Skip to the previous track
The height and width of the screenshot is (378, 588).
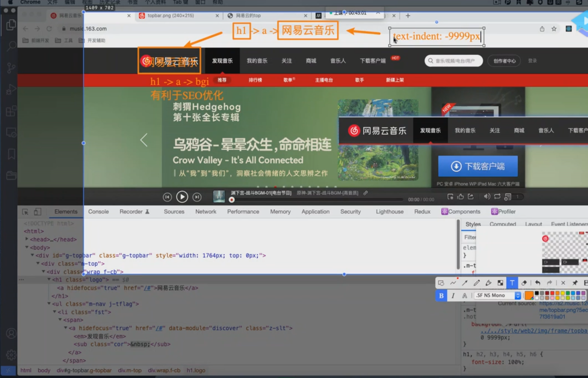pyautogui.click(x=167, y=197)
